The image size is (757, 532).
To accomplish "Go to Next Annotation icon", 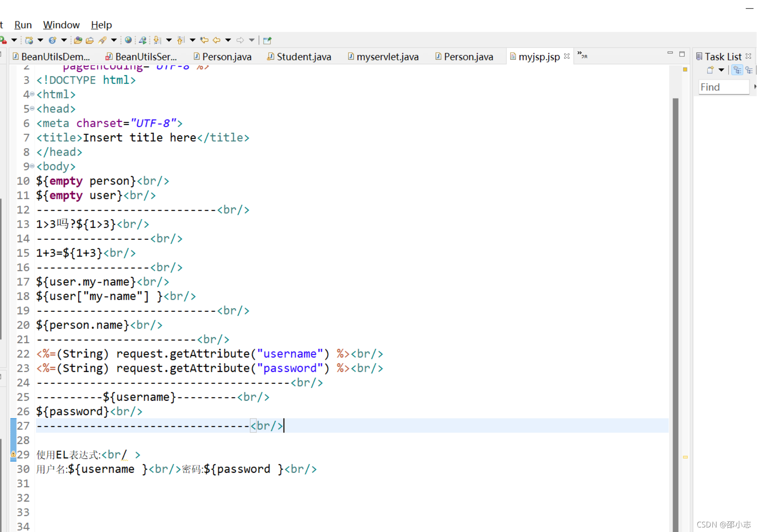I will pyautogui.click(x=157, y=40).
